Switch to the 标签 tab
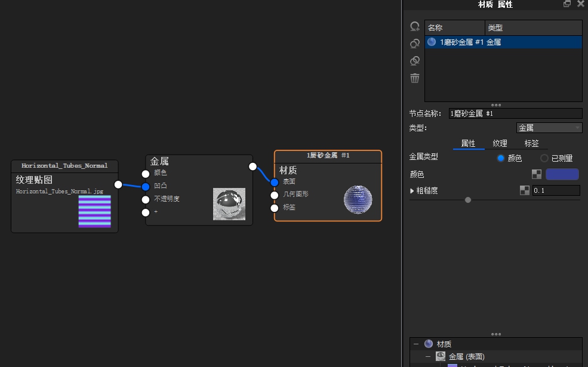Screen dimensions: 588x367 click(x=531, y=143)
